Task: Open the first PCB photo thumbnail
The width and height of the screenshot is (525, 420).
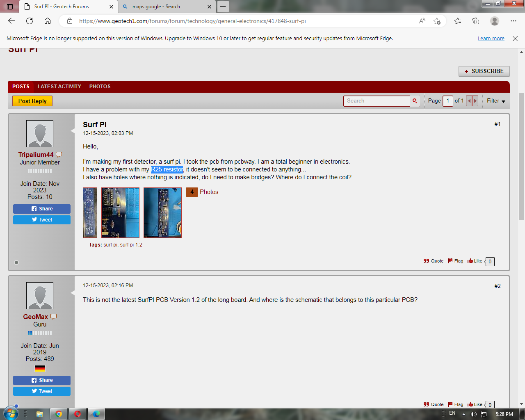Action: (90, 213)
